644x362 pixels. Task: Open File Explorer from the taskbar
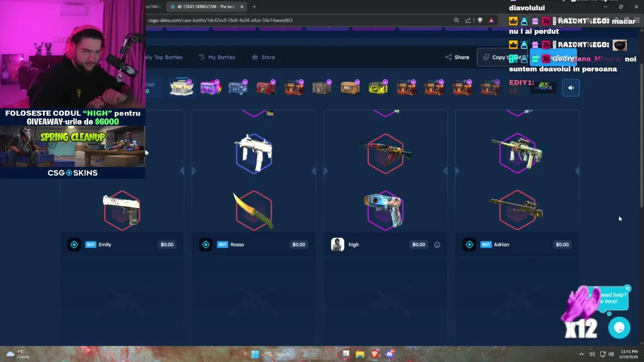(360, 354)
